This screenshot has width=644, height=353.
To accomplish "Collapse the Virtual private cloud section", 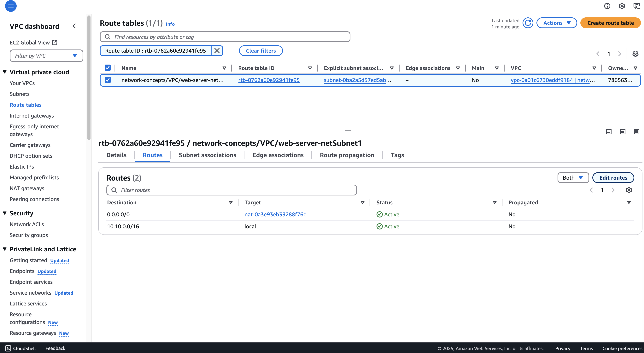I will pyautogui.click(x=4, y=72).
